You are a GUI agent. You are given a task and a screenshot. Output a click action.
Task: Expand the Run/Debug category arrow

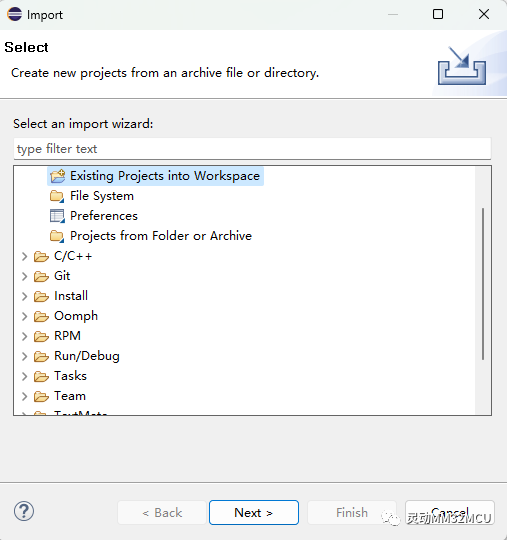(24, 356)
